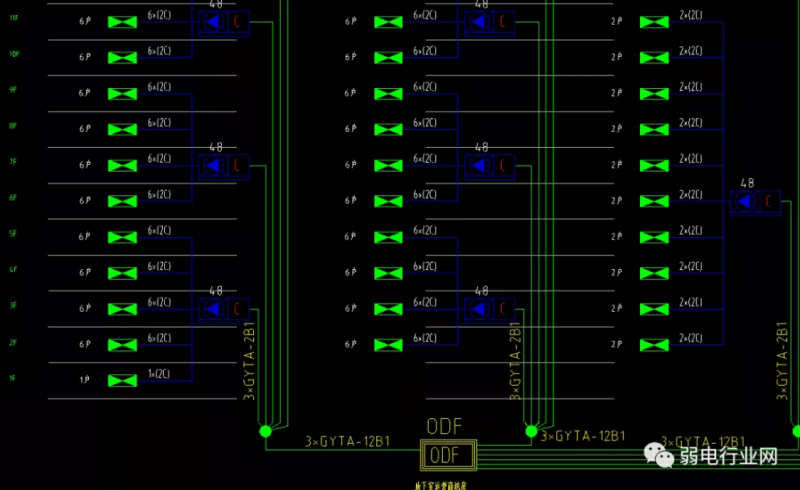
Task: Click the 11F floor label
Action: click(13, 18)
